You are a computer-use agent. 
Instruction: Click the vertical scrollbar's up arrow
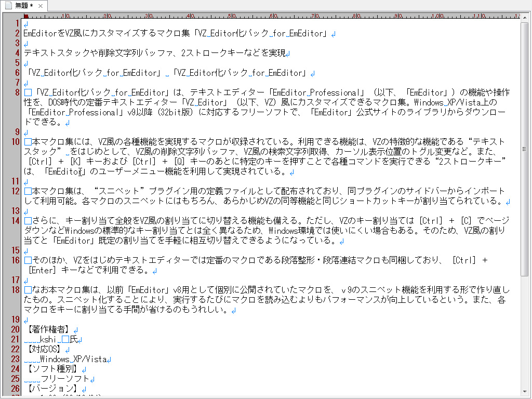pyautogui.click(x=524, y=17)
